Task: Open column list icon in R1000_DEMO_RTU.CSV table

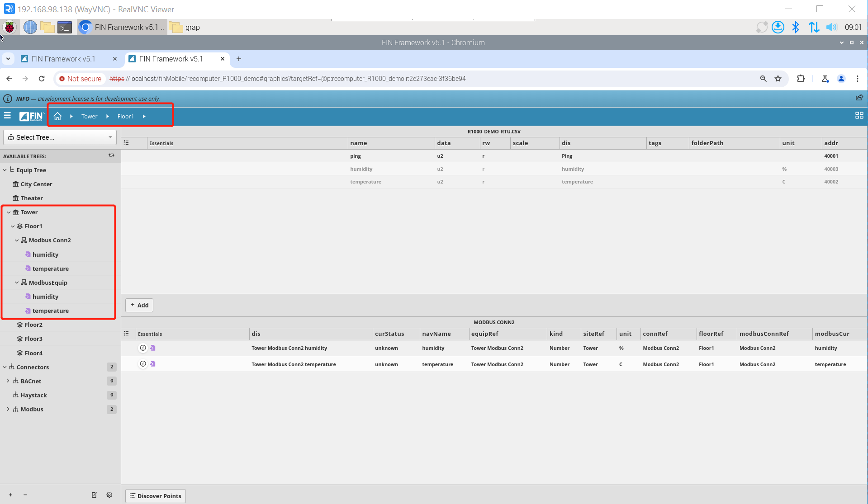Action: tap(126, 143)
